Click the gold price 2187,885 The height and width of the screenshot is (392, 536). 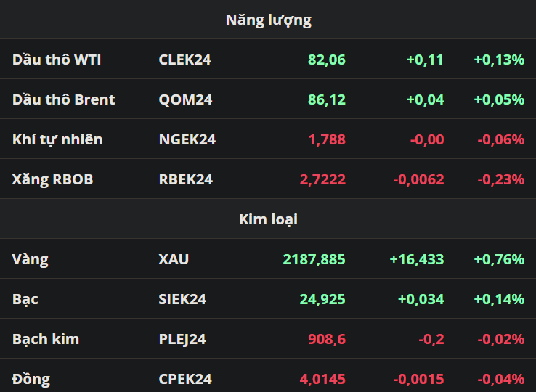point(313,259)
